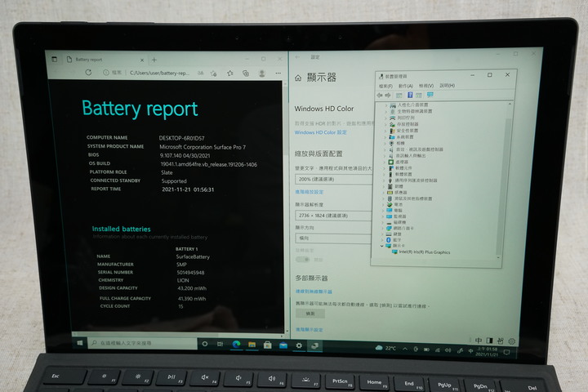This screenshot has width=588, height=392.
Task: Show hidden system tray icons
Action: click(405, 349)
